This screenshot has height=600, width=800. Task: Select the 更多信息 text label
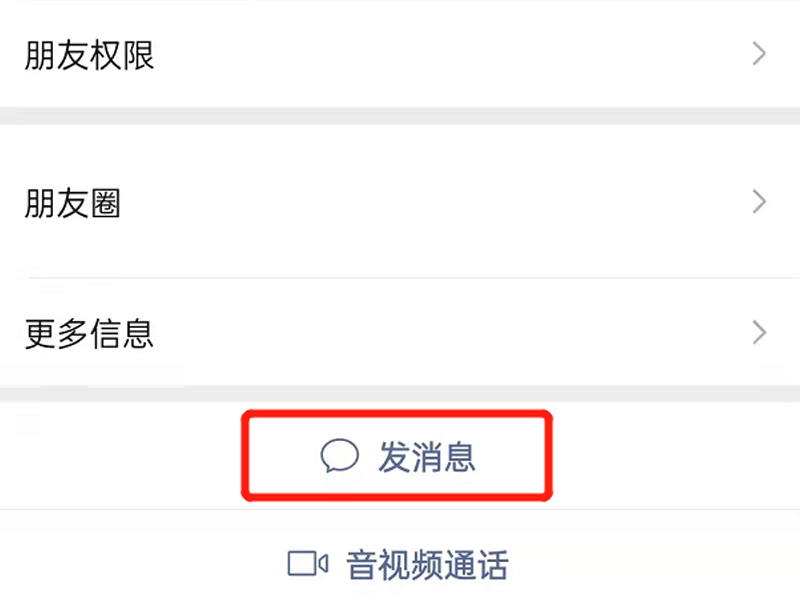coord(89,333)
